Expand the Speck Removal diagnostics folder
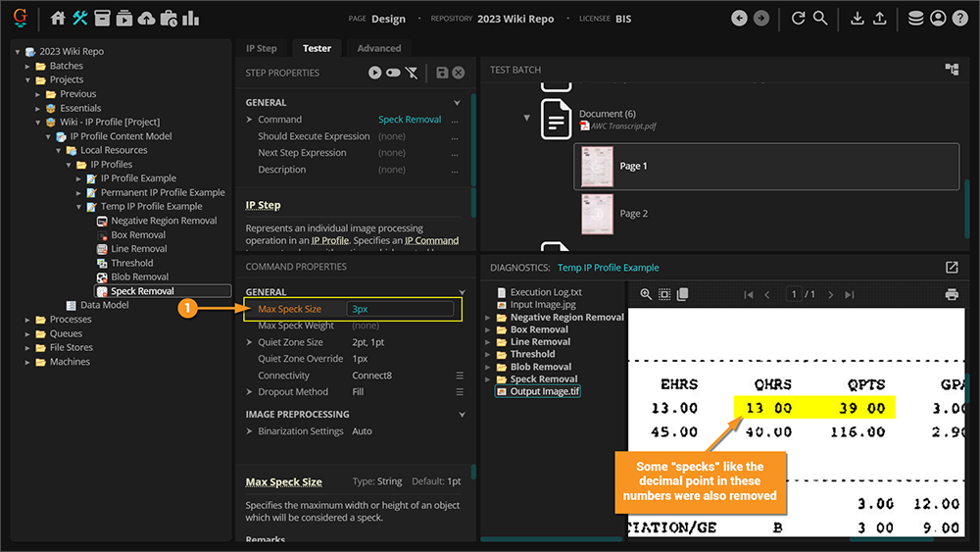This screenshot has width=980, height=552. [x=489, y=379]
